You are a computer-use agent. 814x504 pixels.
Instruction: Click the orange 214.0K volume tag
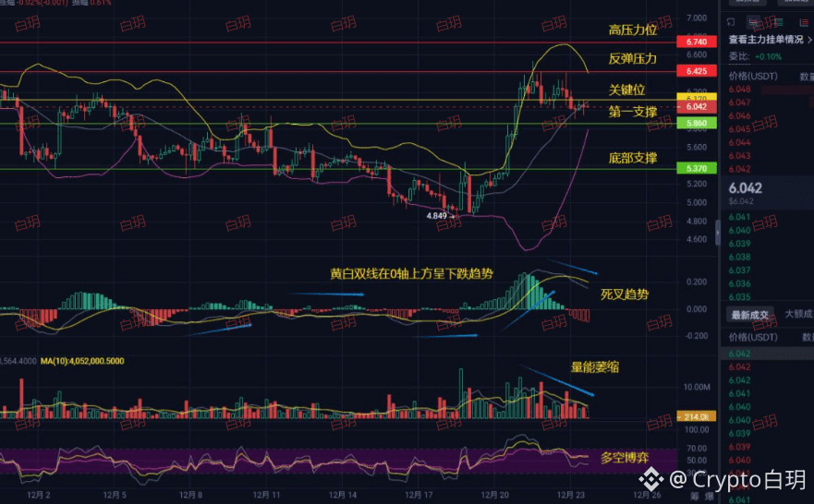click(x=697, y=417)
